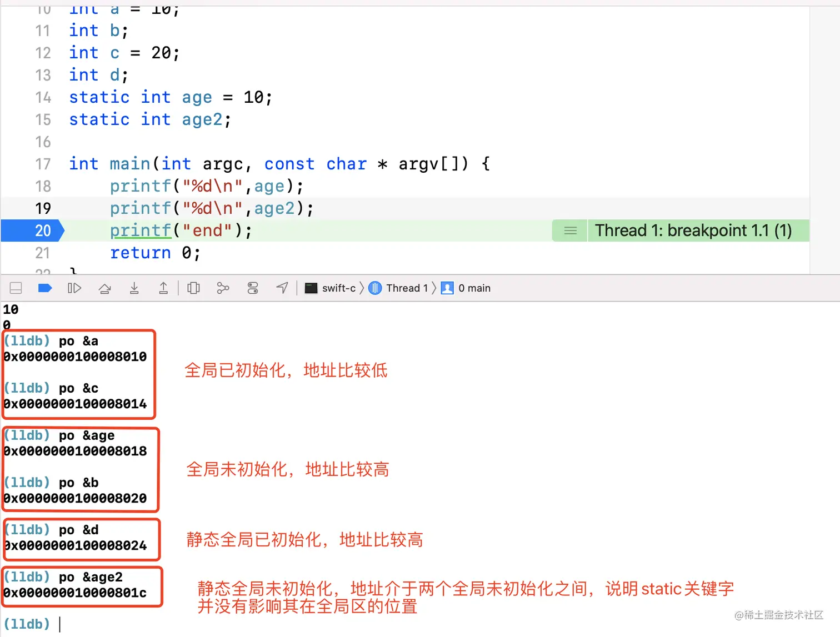Click the console output value 10
This screenshot has height=637, width=840.
pos(11,309)
